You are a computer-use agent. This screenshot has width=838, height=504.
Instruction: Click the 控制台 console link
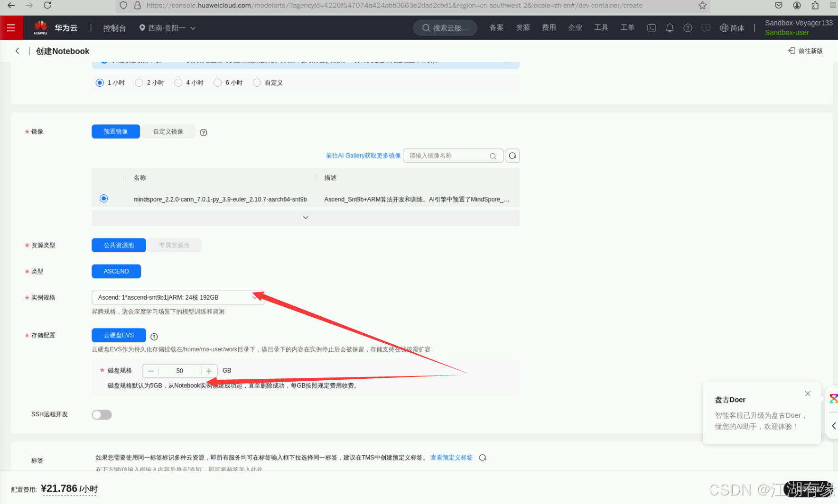coord(114,28)
